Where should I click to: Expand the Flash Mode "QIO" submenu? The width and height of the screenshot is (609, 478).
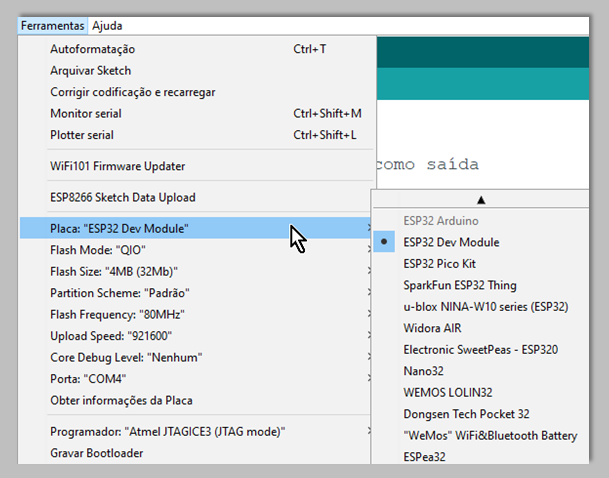pyautogui.click(x=98, y=250)
